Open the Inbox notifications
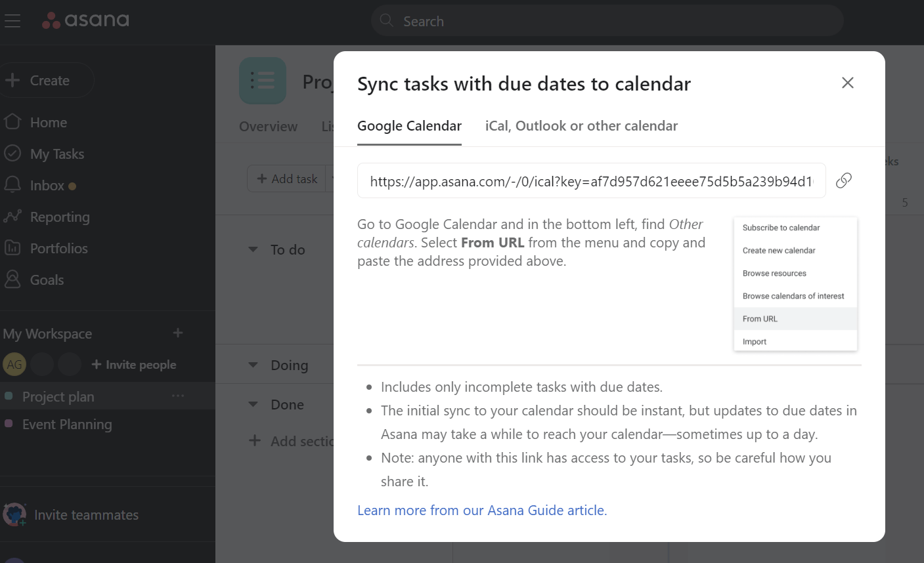This screenshot has height=563, width=924. 47,186
